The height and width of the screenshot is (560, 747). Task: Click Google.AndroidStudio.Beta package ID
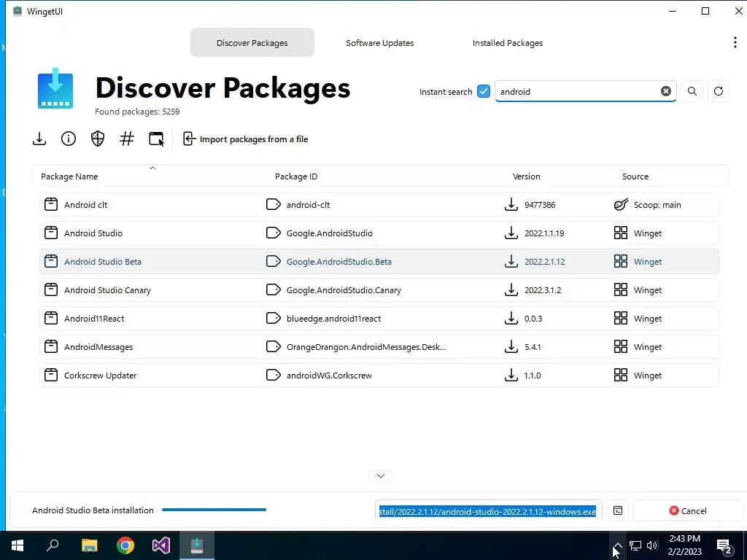pos(339,262)
